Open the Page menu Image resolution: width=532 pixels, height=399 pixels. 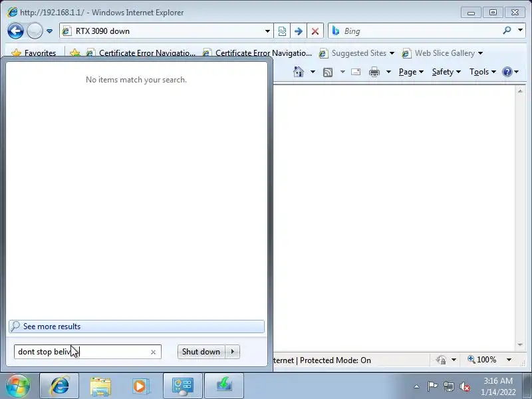click(x=411, y=72)
